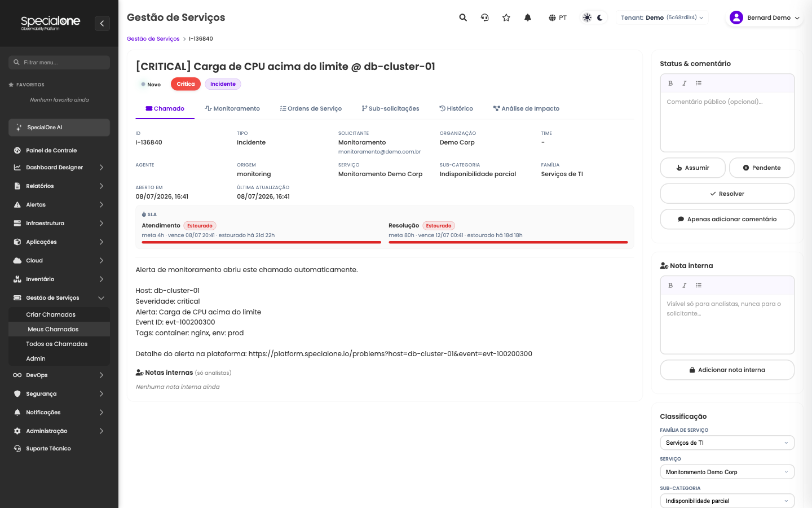The width and height of the screenshot is (812, 508).
Task: Open Criar Chamados submenu item
Action: click(x=59, y=314)
